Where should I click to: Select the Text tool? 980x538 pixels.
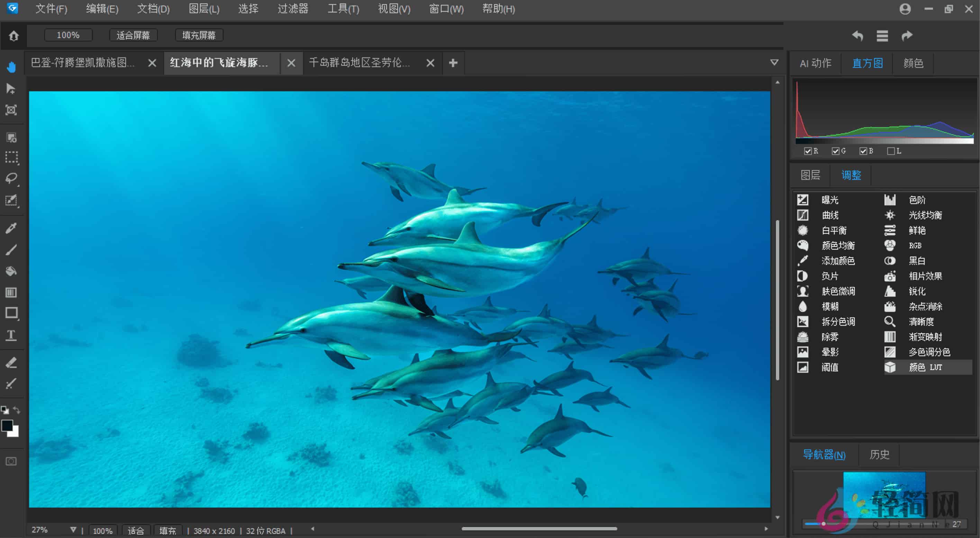point(11,335)
